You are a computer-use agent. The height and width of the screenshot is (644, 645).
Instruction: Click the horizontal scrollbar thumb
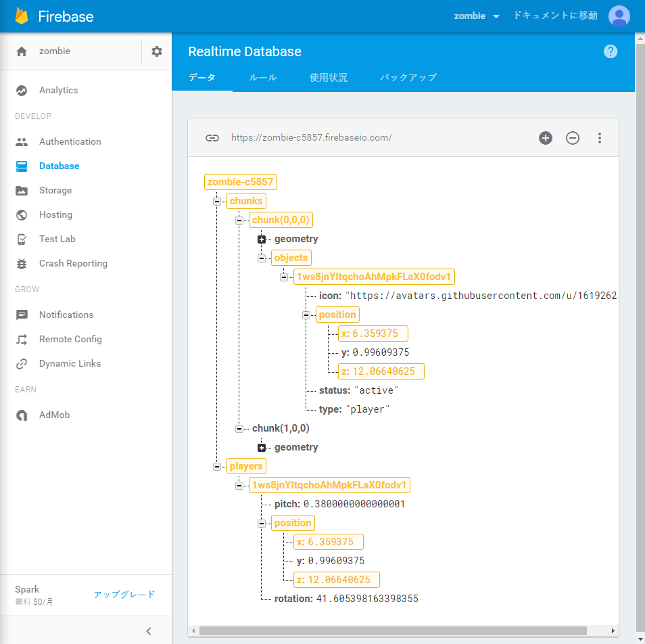(393, 631)
